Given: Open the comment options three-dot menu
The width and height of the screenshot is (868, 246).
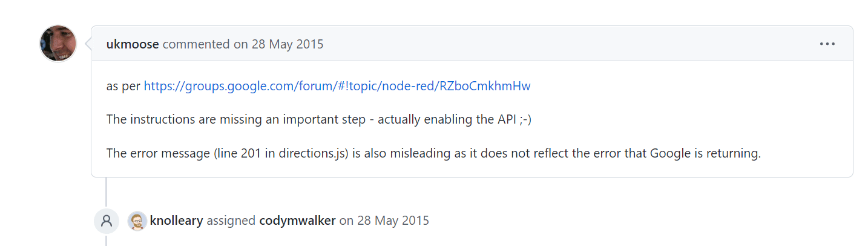Looking at the screenshot, I should [x=827, y=44].
